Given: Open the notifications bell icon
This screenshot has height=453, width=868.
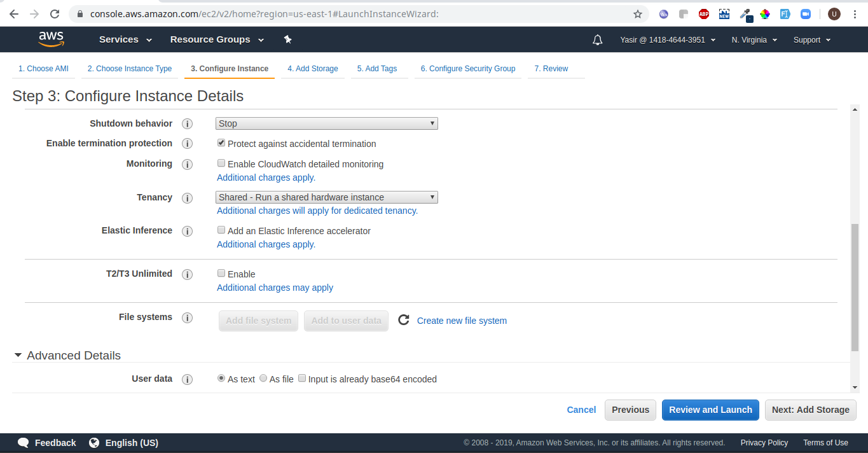Looking at the screenshot, I should click(x=597, y=40).
